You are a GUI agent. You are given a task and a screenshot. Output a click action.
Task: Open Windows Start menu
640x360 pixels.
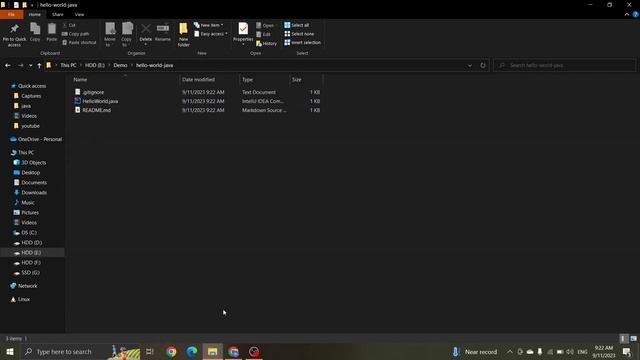click(10, 351)
